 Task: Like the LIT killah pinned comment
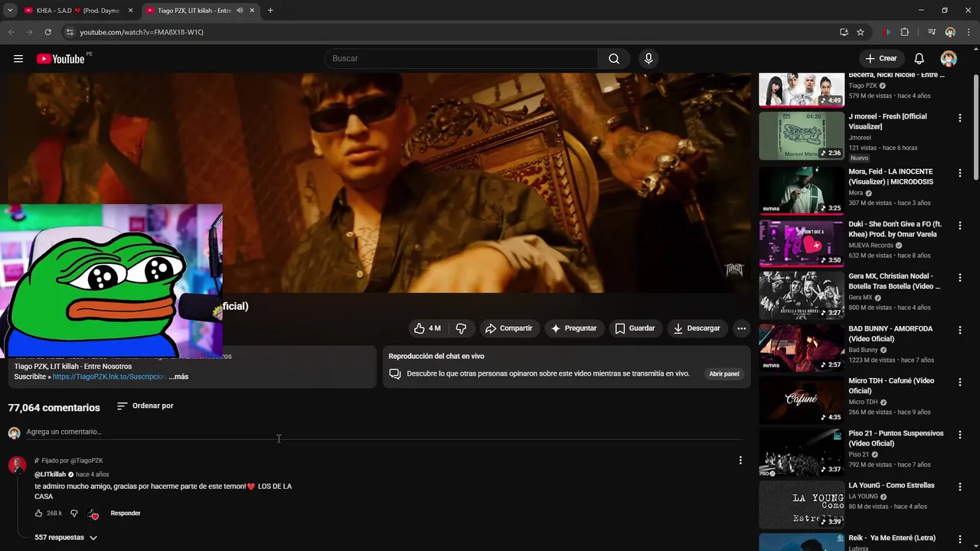tap(39, 514)
